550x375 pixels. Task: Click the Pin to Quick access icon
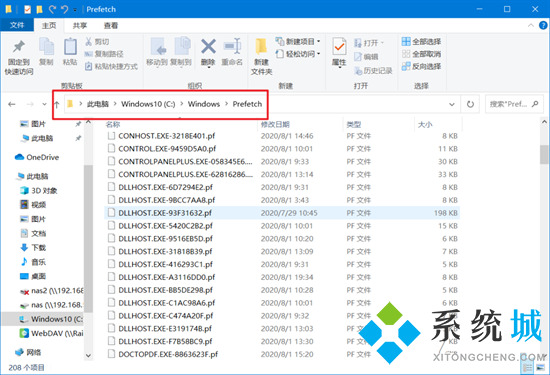tap(19, 47)
